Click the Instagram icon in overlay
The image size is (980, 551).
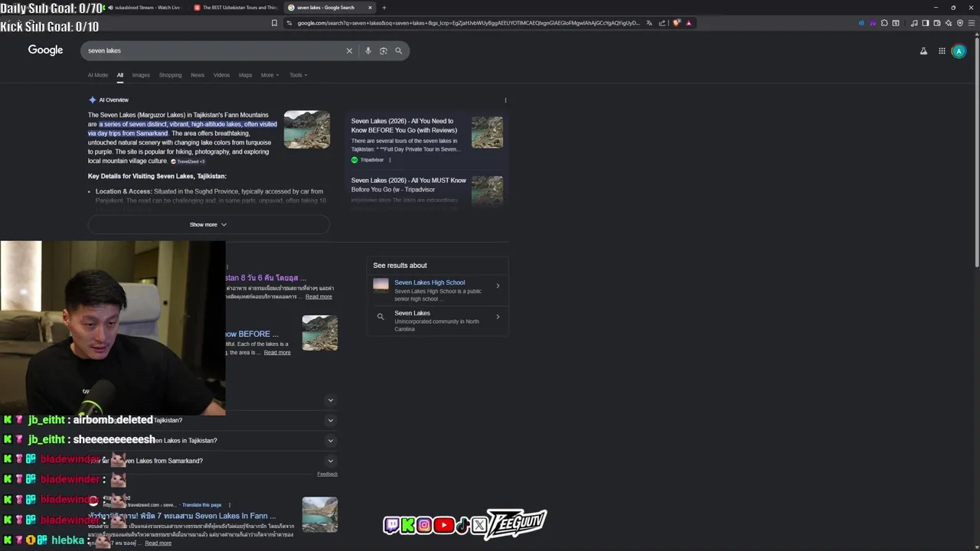tap(424, 525)
